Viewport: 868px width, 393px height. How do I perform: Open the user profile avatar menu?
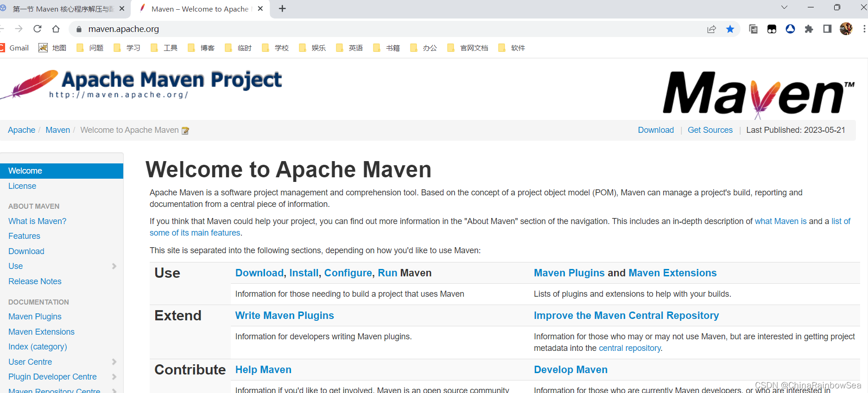846,29
